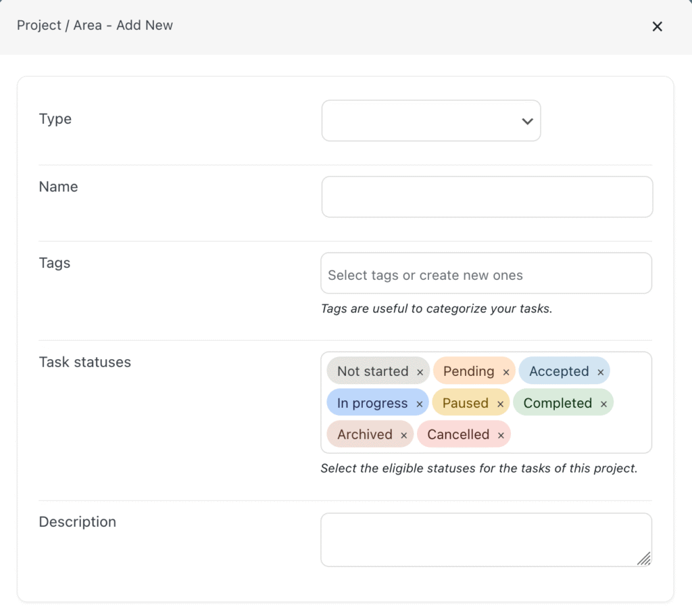Viewport: 692px width, 616px height.
Task: Remove the 'Completed' status tag
Action: tap(603, 404)
